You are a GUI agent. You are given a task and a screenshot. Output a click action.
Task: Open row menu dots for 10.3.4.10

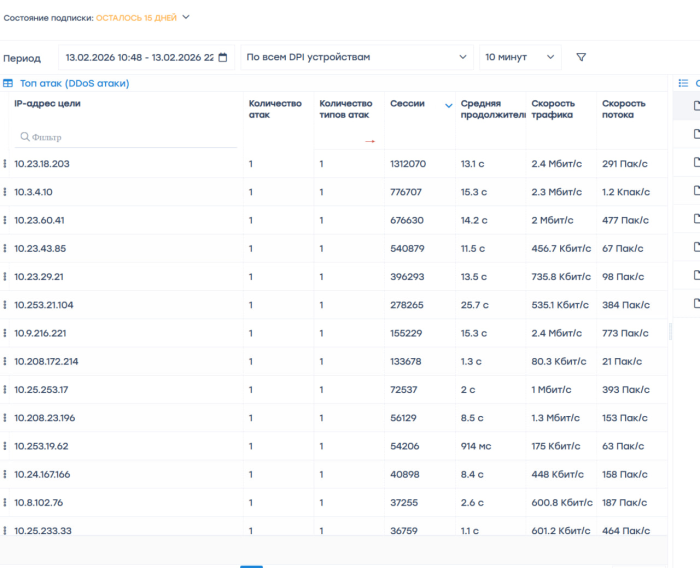pyautogui.click(x=5, y=192)
